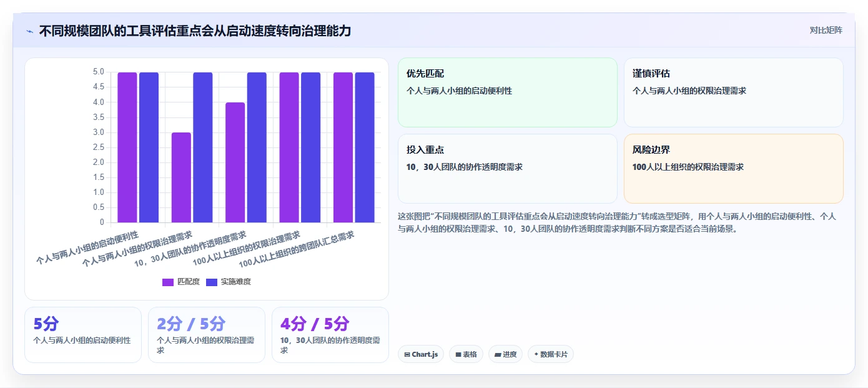The height and width of the screenshot is (388, 868).
Task: Click the 2.5 y-axis tick label
Action: click(98, 147)
